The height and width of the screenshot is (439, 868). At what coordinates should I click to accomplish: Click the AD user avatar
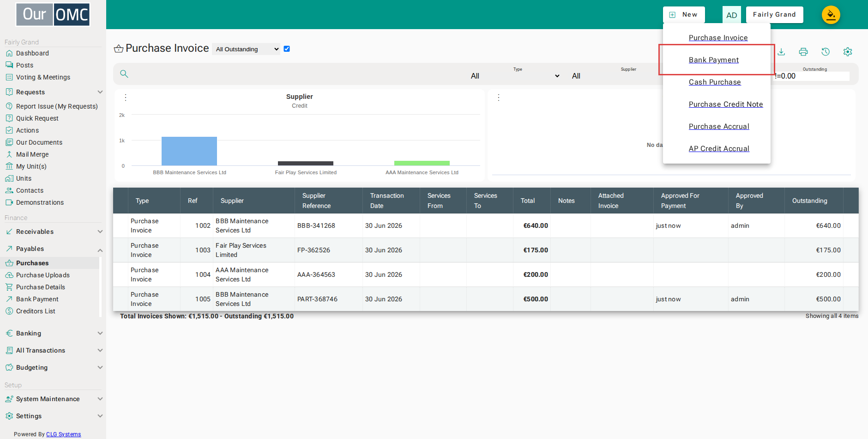[732, 15]
